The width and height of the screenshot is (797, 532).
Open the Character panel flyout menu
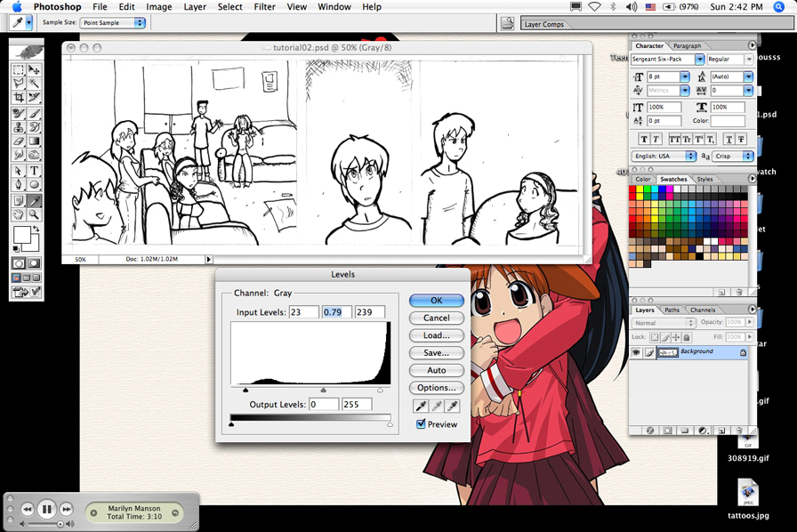tap(752, 45)
